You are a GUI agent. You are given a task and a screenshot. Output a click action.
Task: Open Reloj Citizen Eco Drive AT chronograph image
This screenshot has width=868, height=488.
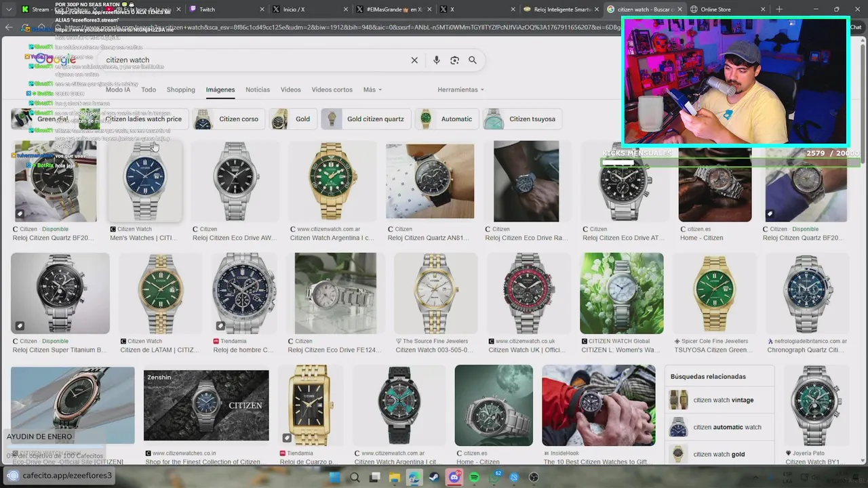click(625, 181)
